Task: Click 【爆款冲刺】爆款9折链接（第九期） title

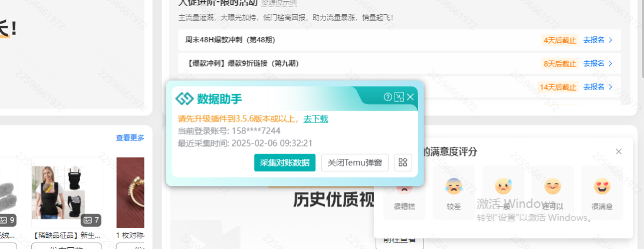Action: click(242, 63)
